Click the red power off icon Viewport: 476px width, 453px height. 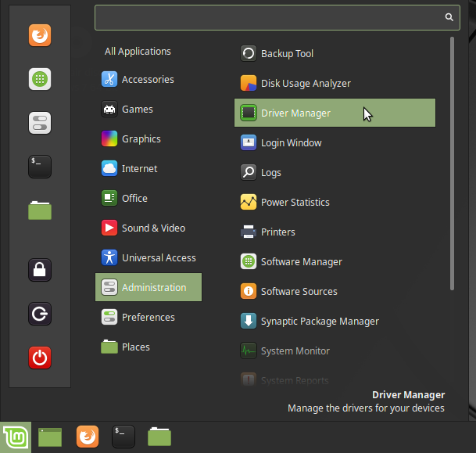[x=40, y=358]
